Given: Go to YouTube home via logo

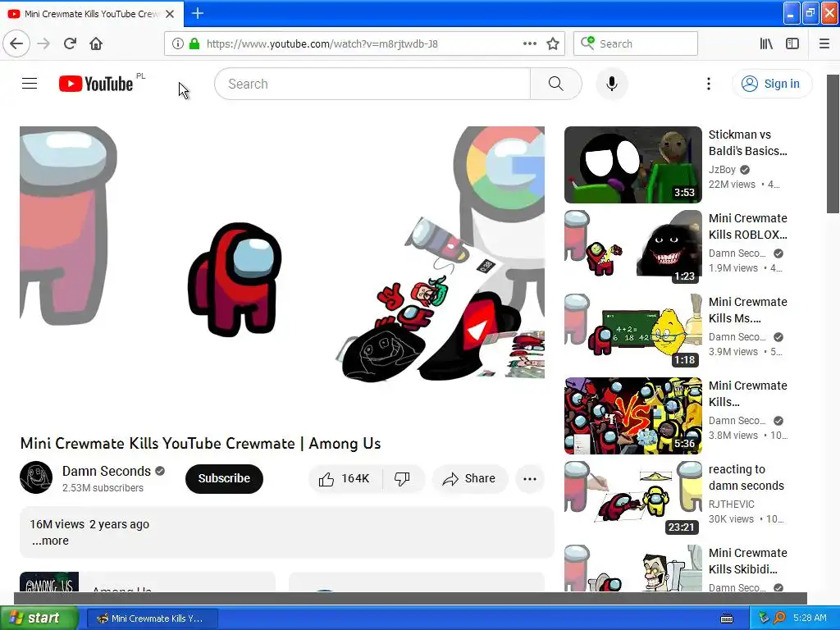Looking at the screenshot, I should pyautogui.click(x=96, y=84).
